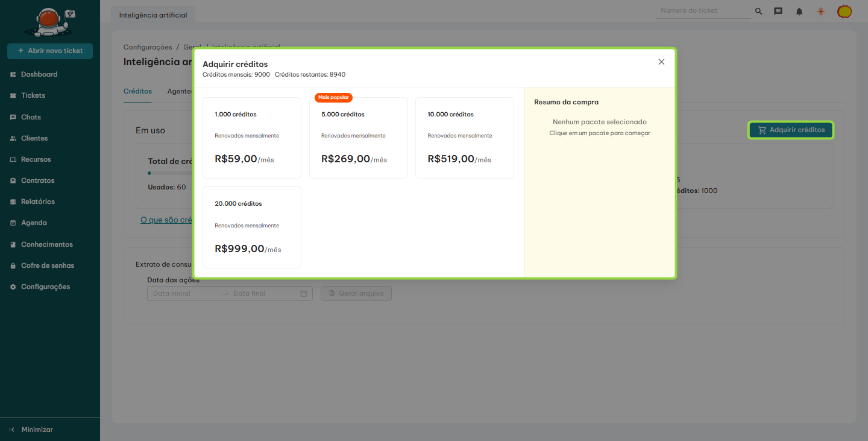Click the Número do ticket search field
The image size is (868, 441).
coord(702,11)
